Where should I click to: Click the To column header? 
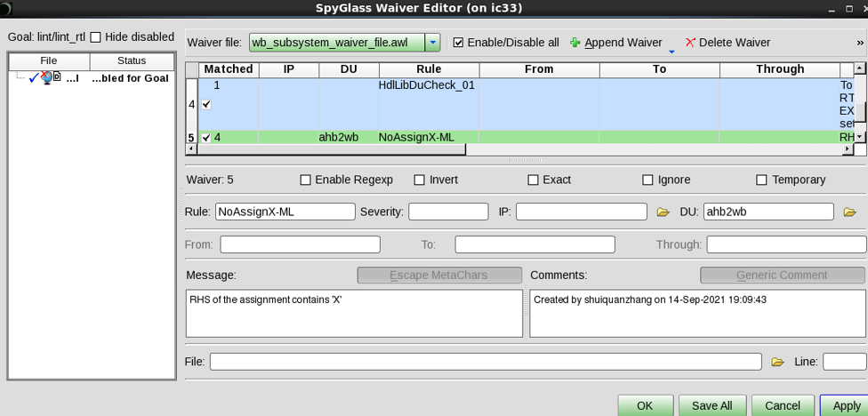click(659, 69)
